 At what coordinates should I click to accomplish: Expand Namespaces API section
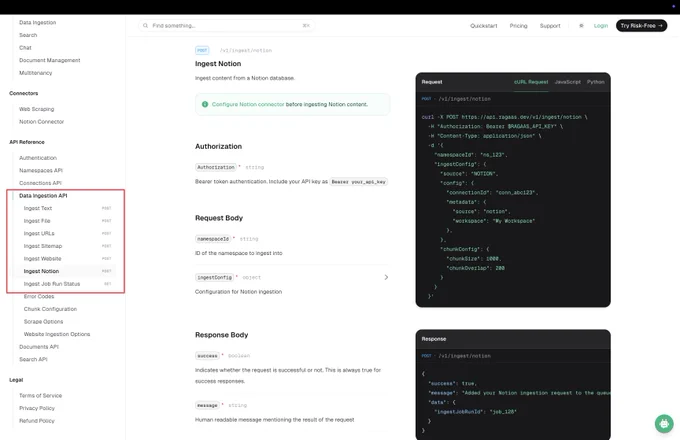point(41,170)
